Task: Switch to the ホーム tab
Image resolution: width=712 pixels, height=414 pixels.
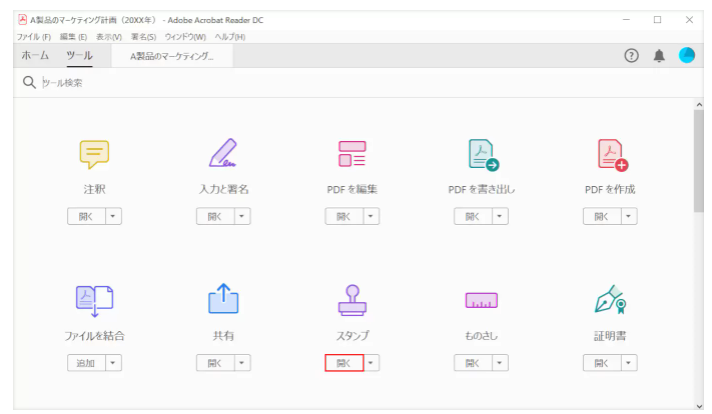Action: (x=36, y=56)
